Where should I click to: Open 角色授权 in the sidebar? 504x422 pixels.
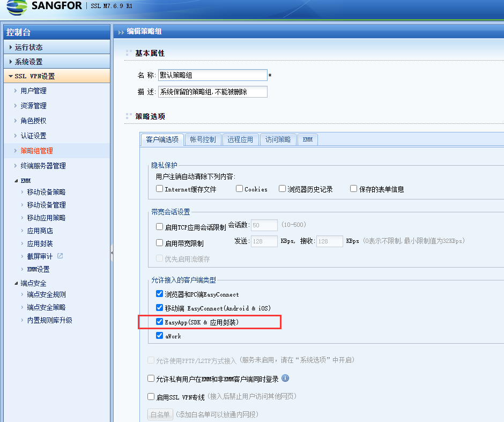33,121
